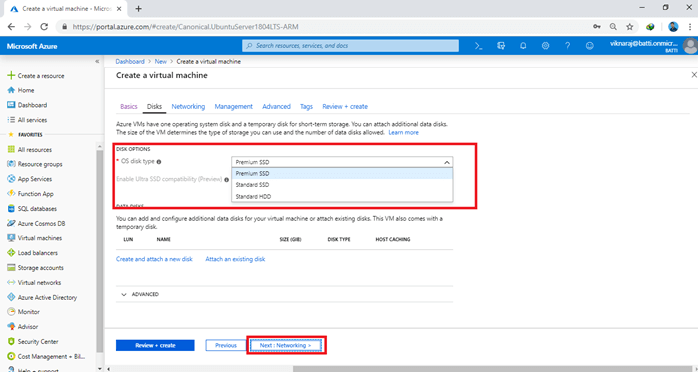Click the OS disk type info icon

(x=159, y=162)
